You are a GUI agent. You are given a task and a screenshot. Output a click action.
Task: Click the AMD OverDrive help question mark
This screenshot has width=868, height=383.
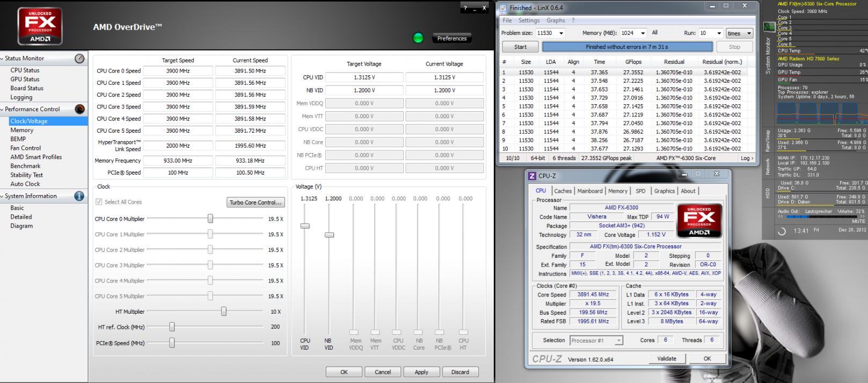[465, 8]
